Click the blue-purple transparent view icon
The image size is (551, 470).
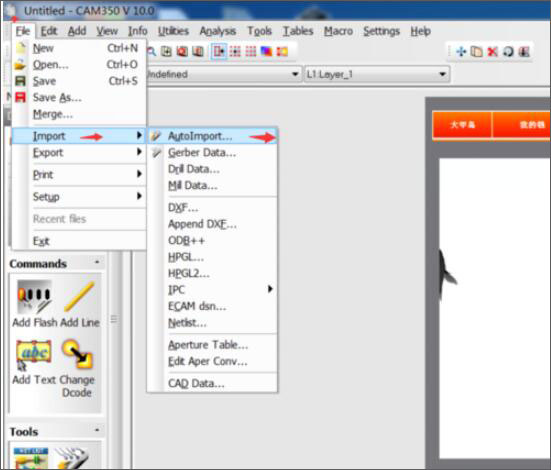pyautogui.click(x=267, y=52)
